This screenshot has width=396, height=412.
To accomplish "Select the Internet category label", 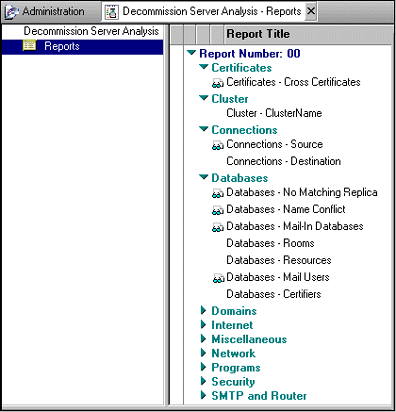I will (x=232, y=325).
